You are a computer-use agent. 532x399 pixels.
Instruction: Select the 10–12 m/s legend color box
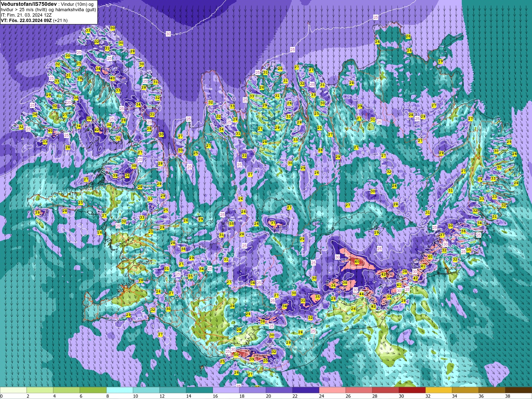click(146, 390)
